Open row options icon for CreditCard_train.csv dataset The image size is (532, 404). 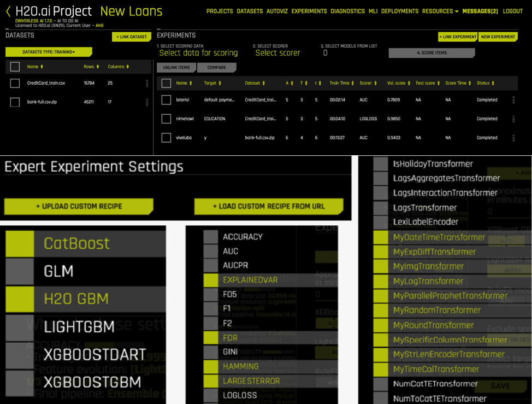coord(147,84)
